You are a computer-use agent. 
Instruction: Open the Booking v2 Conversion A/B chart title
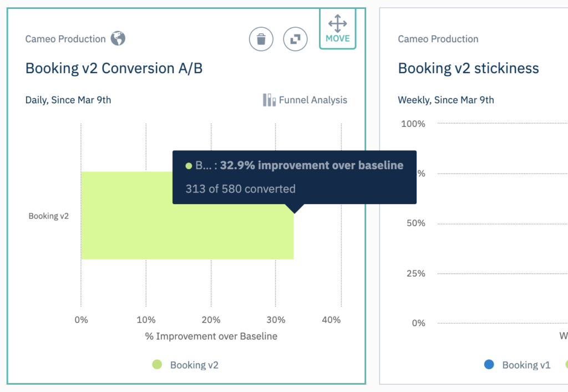click(x=114, y=69)
